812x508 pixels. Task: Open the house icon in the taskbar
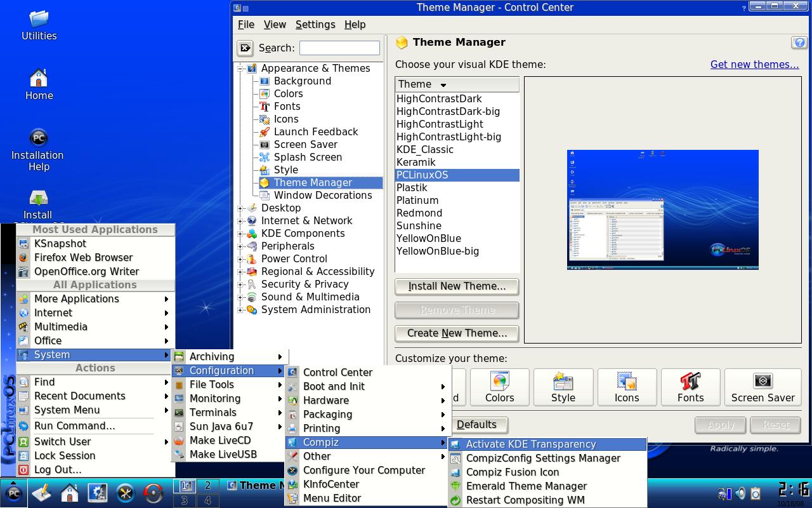coord(70,493)
